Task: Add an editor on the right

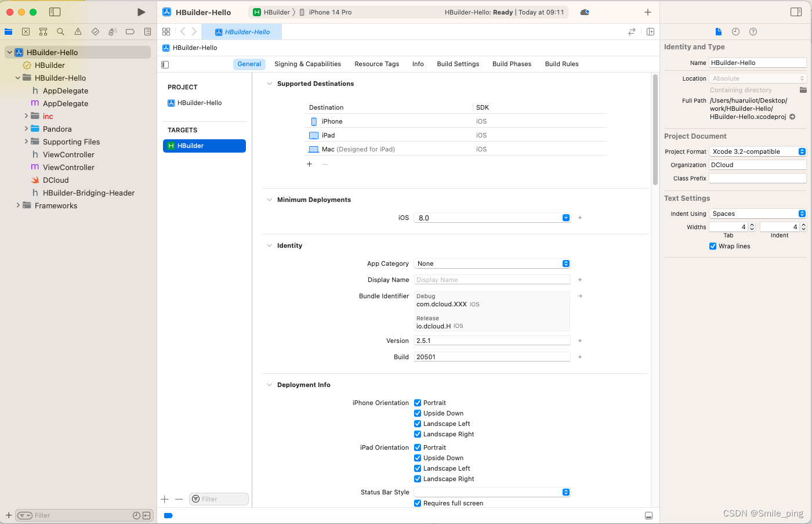Action: (650, 32)
